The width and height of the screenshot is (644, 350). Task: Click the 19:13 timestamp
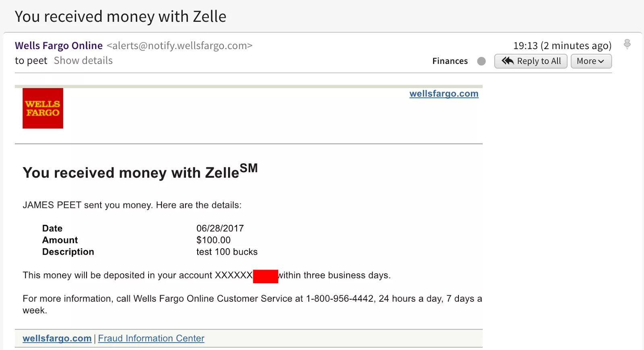(x=525, y=45)
